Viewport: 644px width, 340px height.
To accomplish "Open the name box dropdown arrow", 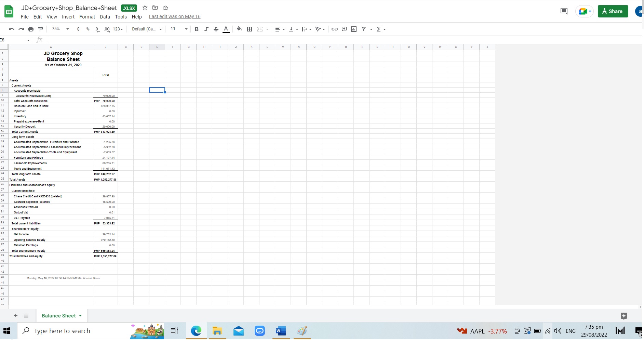I will [28, 40].
